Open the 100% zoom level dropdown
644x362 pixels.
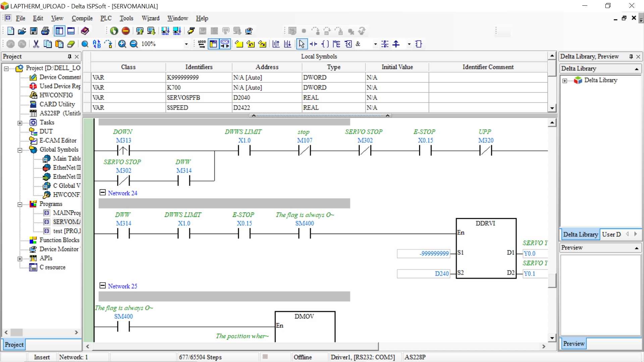186,44
